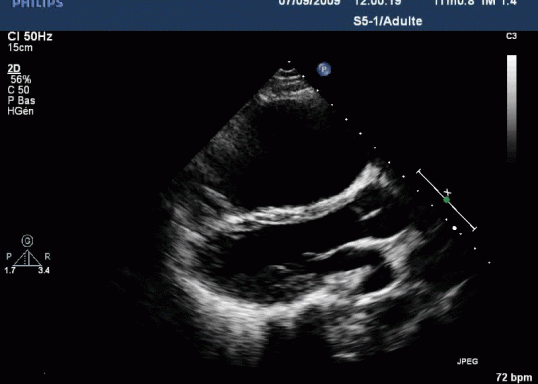The image size is (538, 384).
Task: Click the C 50 compression setting
Action: click(19, 90)
